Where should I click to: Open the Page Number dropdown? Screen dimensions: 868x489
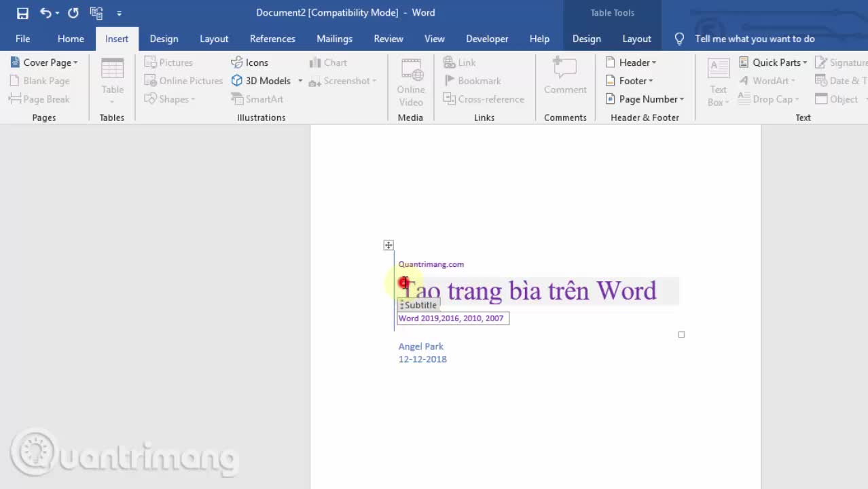(x=645, y=99)
